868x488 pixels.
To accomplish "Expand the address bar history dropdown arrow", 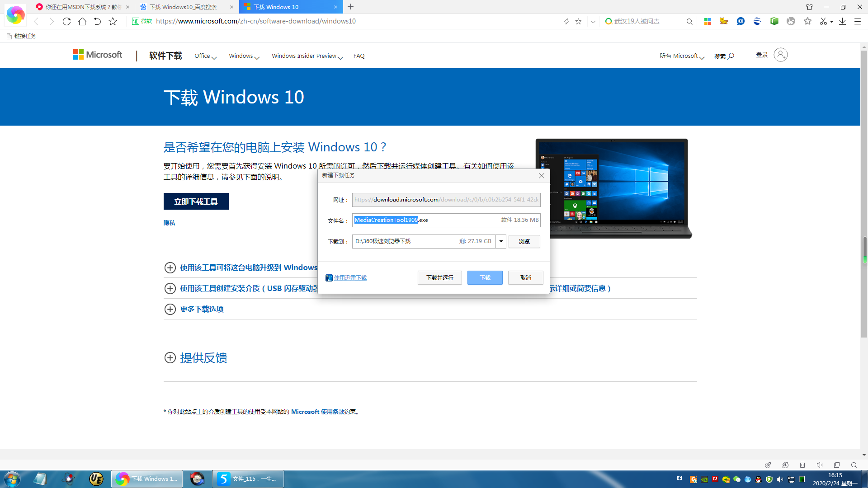I will (x=593, y=21).
